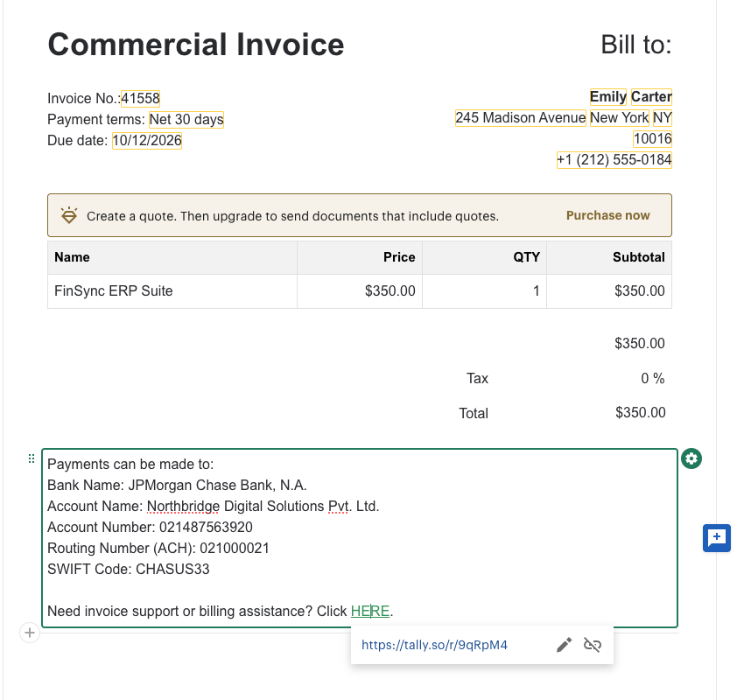Select payment terms field Net 30 days

[x=186, y=119]
